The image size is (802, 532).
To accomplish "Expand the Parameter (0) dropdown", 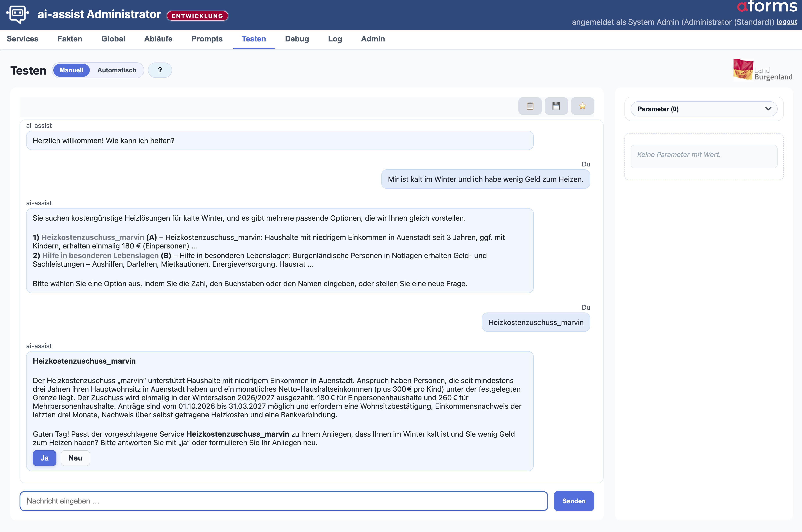I will point(703,109).
